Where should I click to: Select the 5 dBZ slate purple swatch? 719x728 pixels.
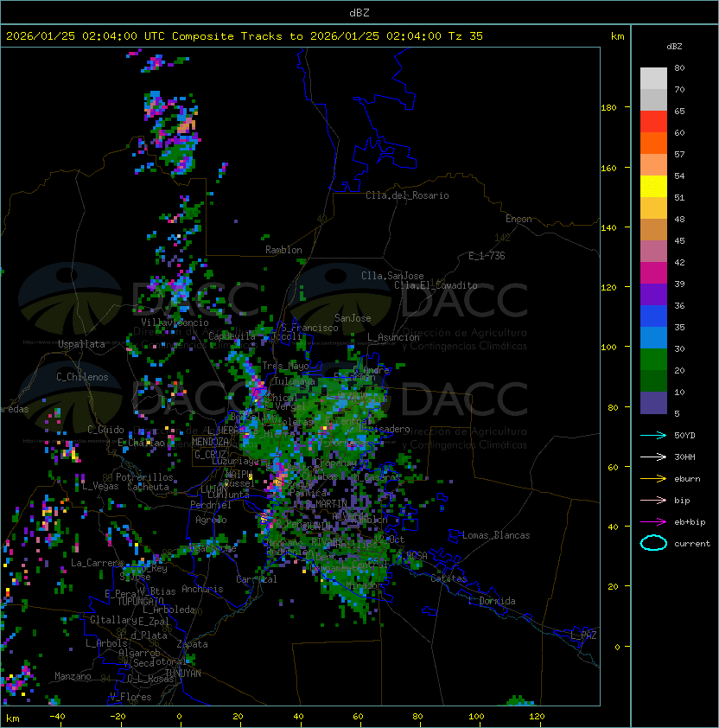(653, 403)
